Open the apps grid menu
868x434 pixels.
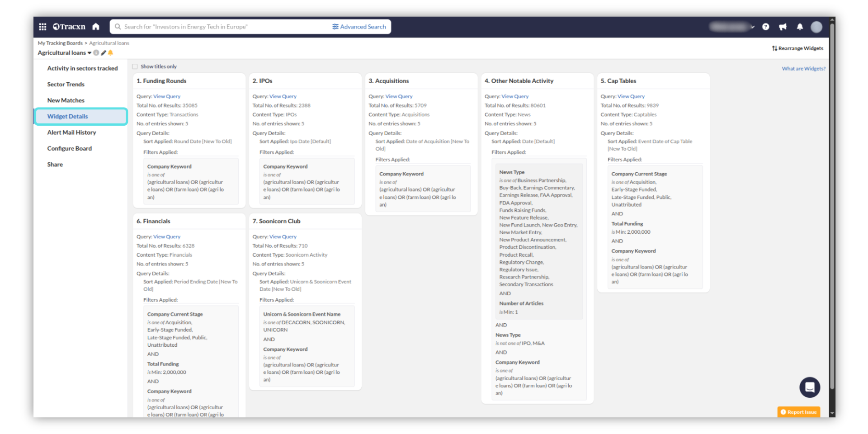click(x=42, y=27)
